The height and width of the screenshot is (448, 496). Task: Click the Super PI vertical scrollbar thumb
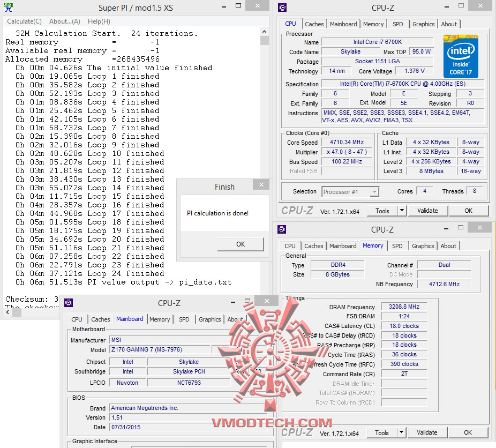coord(265,41)
